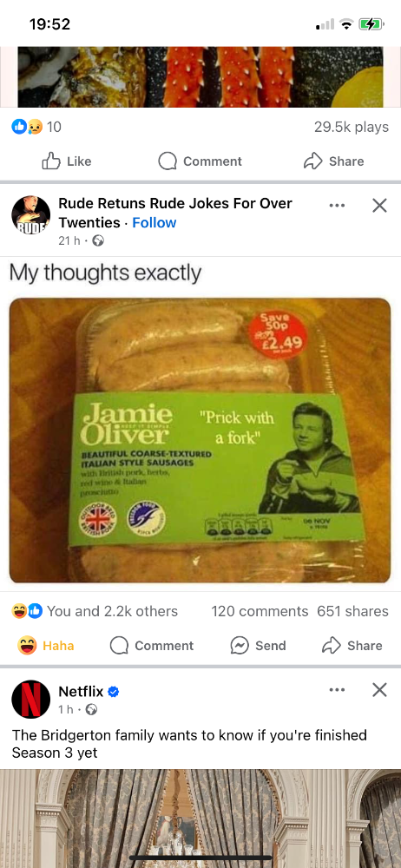Open more options for Netflix post

(337, 690)
